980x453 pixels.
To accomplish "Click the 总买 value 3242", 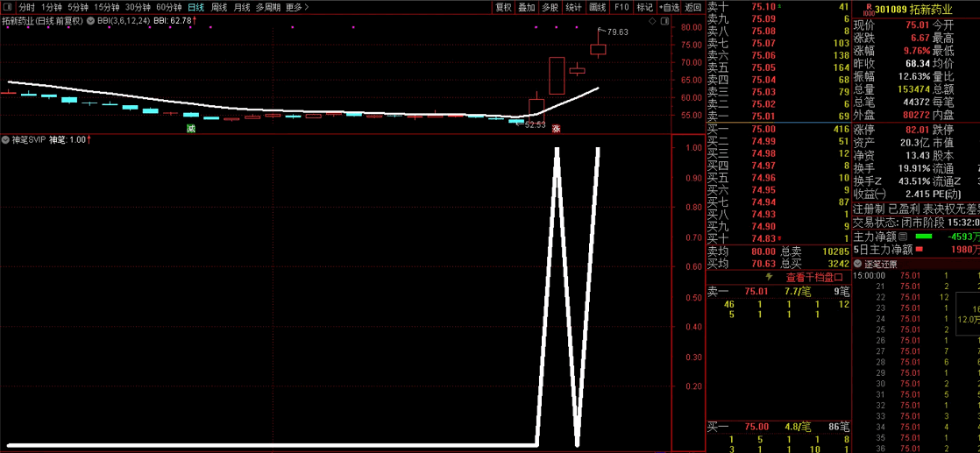I will click(837, 263).
